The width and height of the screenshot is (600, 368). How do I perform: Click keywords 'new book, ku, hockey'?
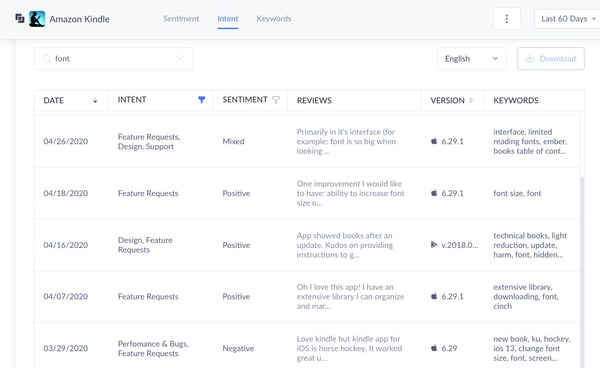[532, 348]
